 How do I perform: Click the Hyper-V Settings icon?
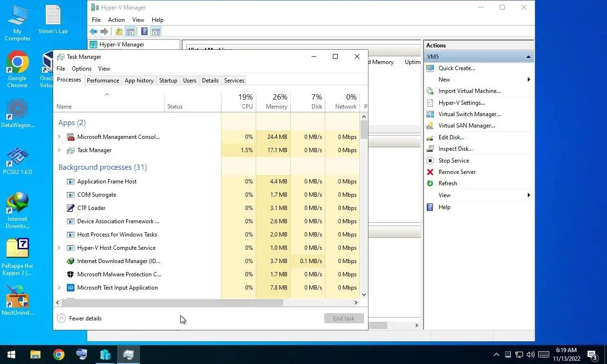(430, 103)
